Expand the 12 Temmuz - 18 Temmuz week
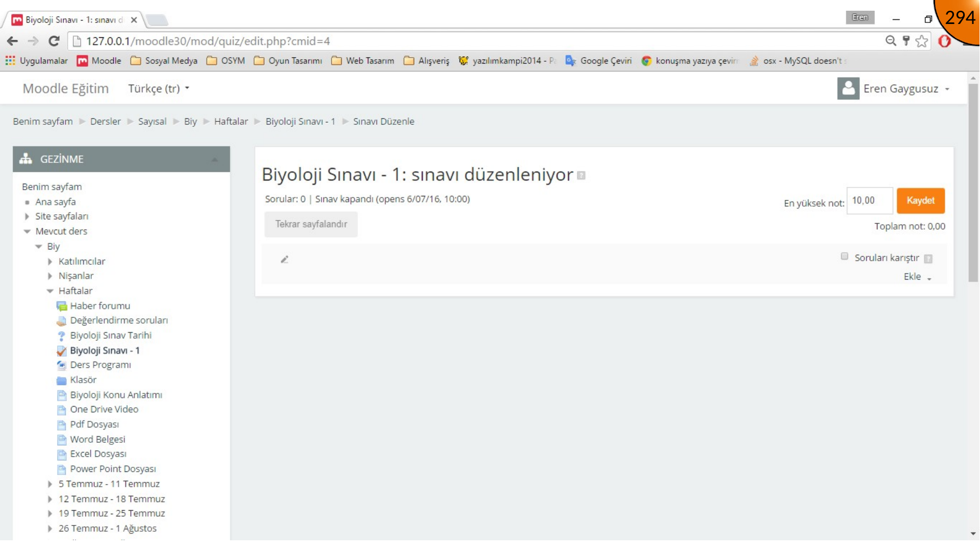The width and height of the screenshot is (980, 551). [x=50, y=499]
